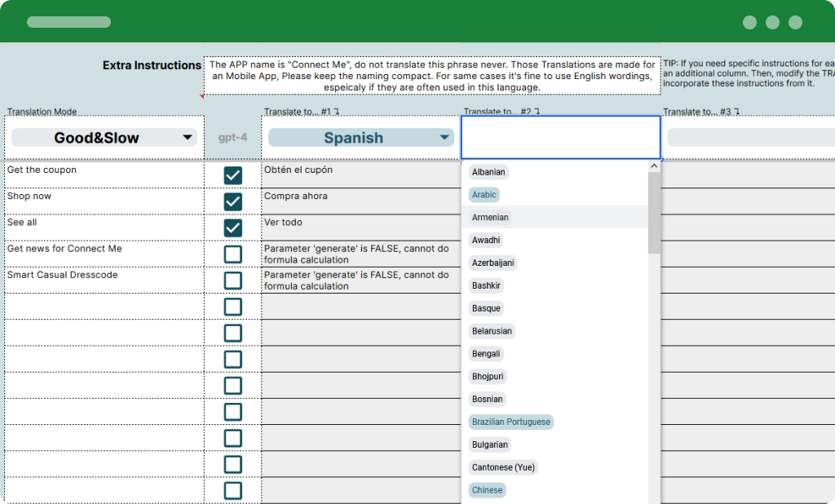
Task: Check the 'Smart Casual Dresscode' checkbox
Action: point(232,280)
